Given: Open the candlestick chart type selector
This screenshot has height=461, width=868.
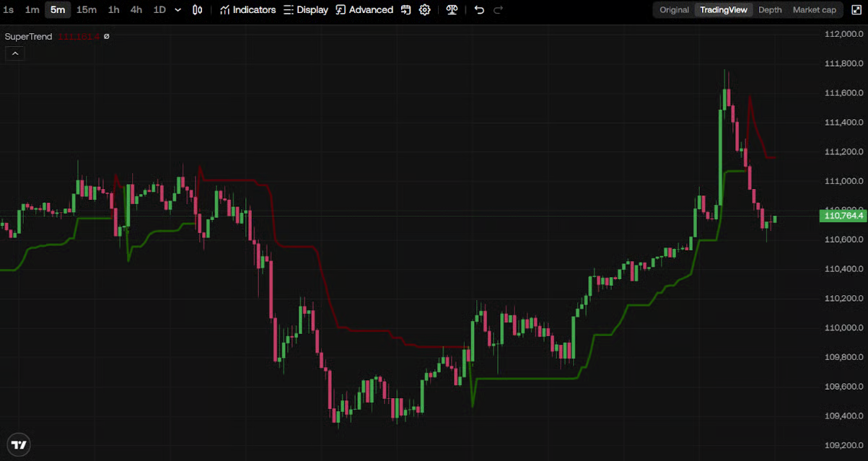Looking at the screenshot, I should [x=198, y=10].
